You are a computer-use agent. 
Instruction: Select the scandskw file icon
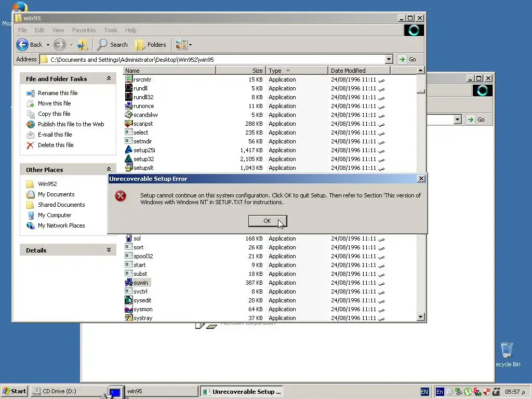[129, 115]
